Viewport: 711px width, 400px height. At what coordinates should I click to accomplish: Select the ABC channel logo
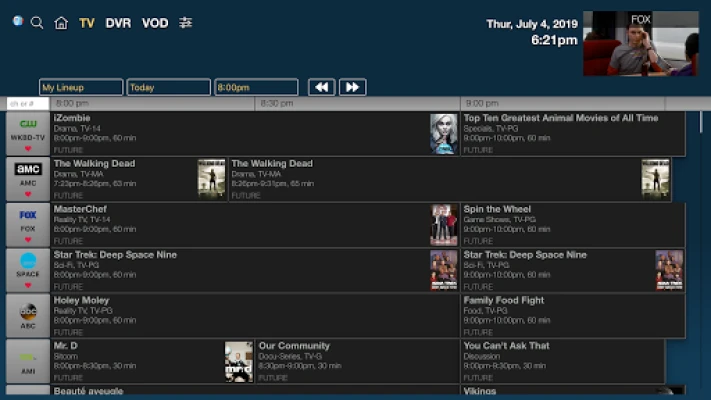click(28, 310)
